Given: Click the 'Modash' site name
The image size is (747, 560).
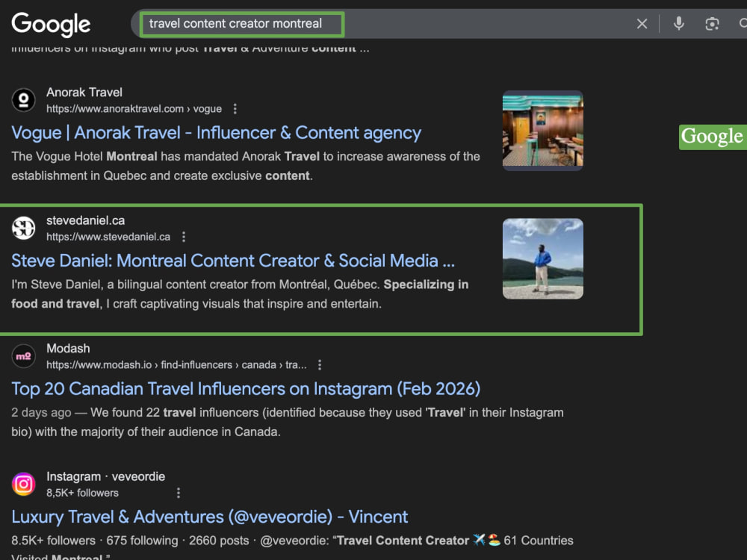Looking at the screenshot, I should [x=68, y=349].
